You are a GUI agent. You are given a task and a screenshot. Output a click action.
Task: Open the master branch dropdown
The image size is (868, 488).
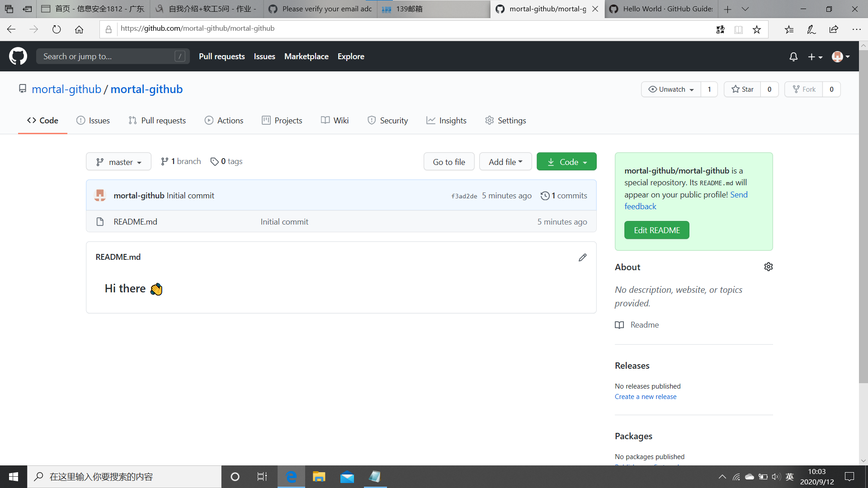118,162
